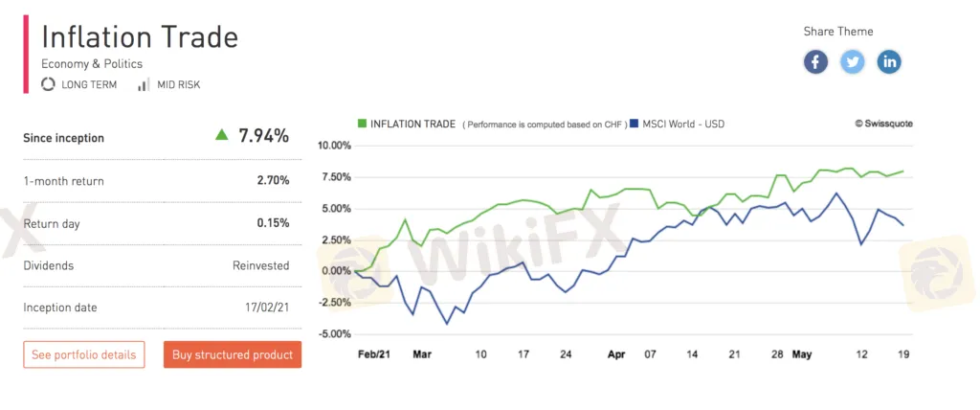Click the Return day row
The image size is (980, 410).
[x=156, y=223]
